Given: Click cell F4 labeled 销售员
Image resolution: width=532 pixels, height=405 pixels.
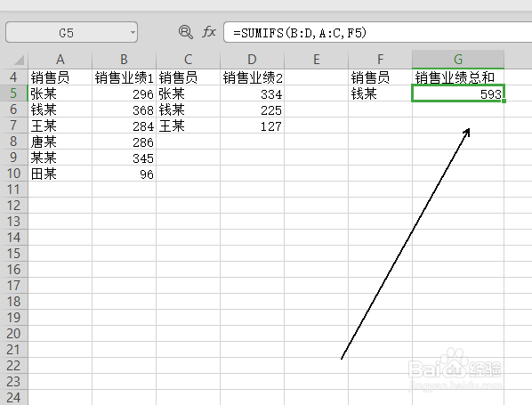Looking at the screenshot, I should [x=381, y=77].
